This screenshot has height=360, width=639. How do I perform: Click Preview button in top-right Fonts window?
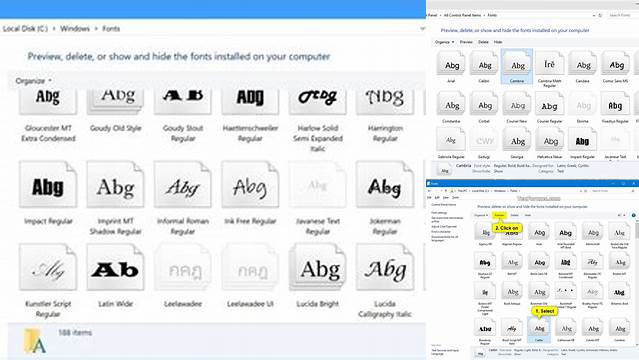[x=466, y=42]
